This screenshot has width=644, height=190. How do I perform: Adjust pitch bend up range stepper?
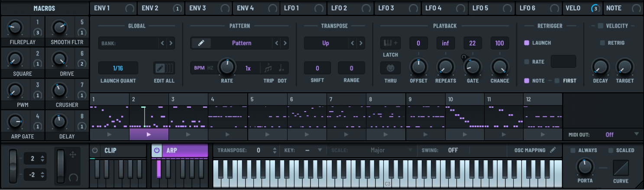click(x=42, y=158)
